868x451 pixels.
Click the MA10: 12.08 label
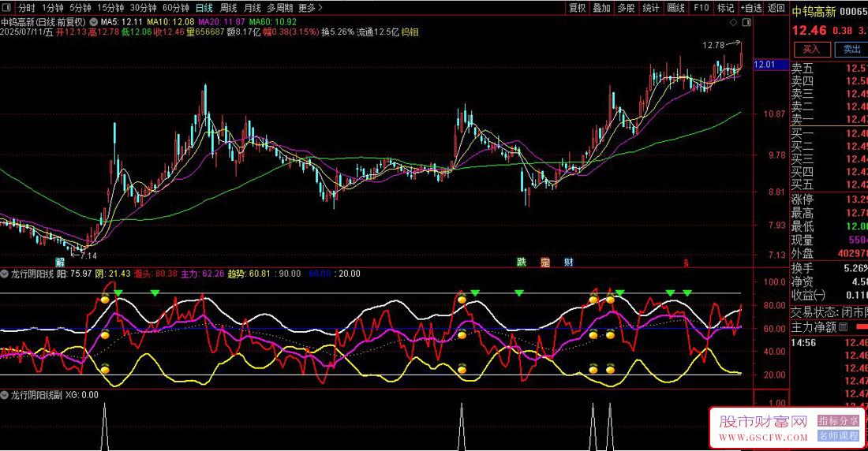point(170,22)
